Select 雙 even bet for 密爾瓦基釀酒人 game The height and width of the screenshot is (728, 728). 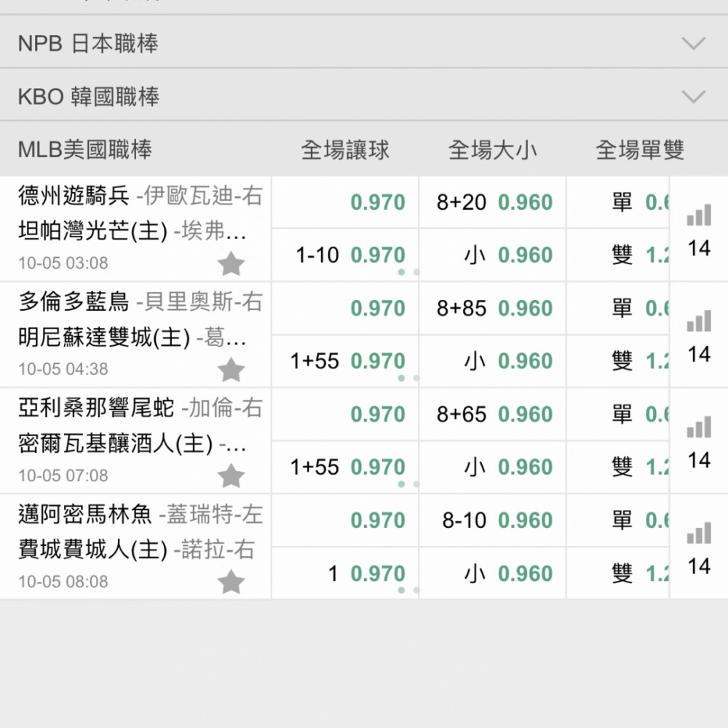point(617,467)
